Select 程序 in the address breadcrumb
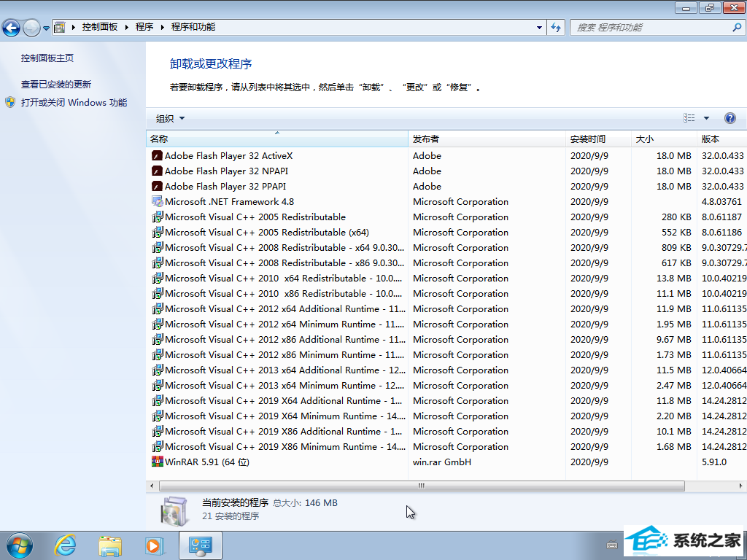 144,27
